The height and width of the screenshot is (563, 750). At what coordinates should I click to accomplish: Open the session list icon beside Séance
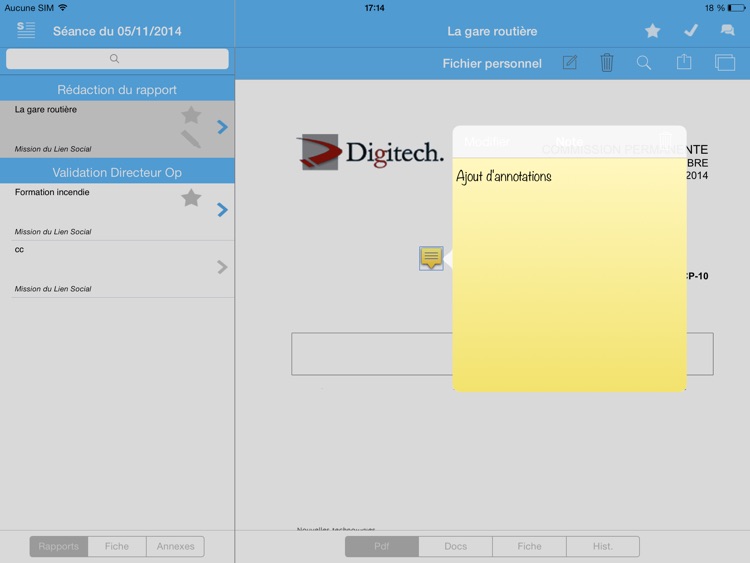pos(26,30)
